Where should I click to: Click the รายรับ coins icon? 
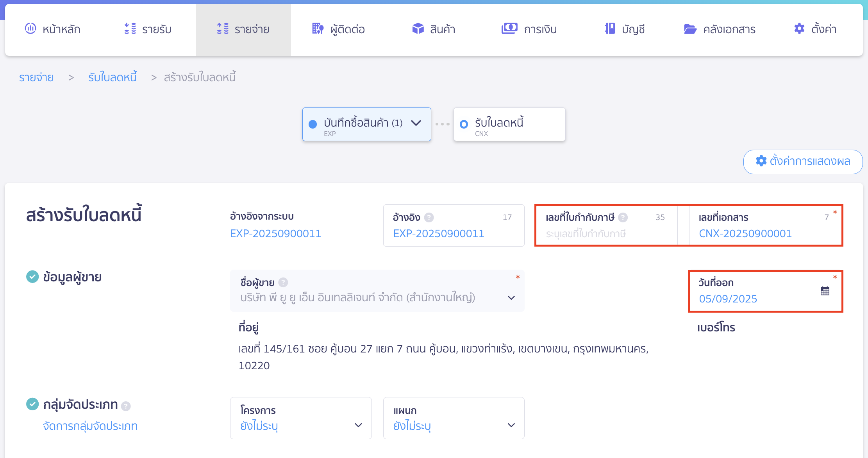coord(130,29)
